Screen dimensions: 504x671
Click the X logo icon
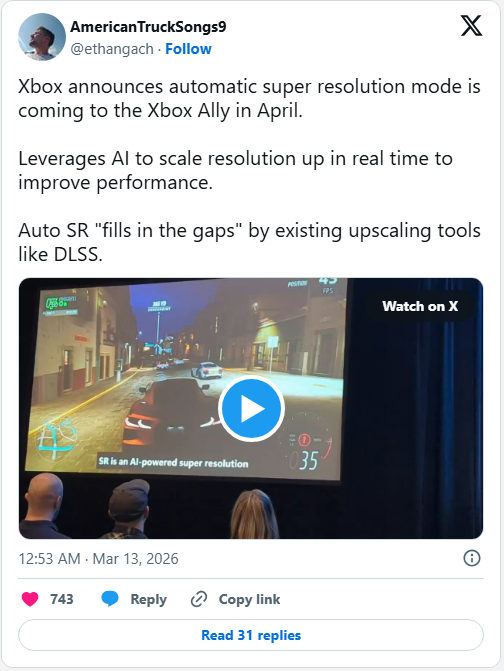(x=471, y=26)
